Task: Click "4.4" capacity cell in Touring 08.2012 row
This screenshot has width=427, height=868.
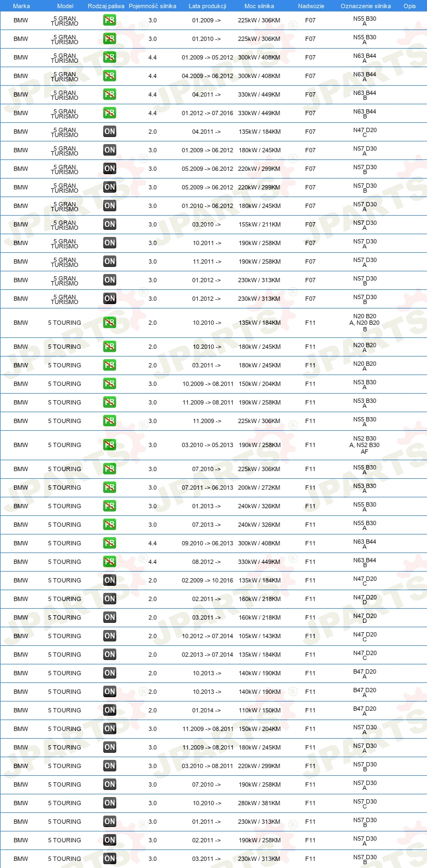Action: 152,562
